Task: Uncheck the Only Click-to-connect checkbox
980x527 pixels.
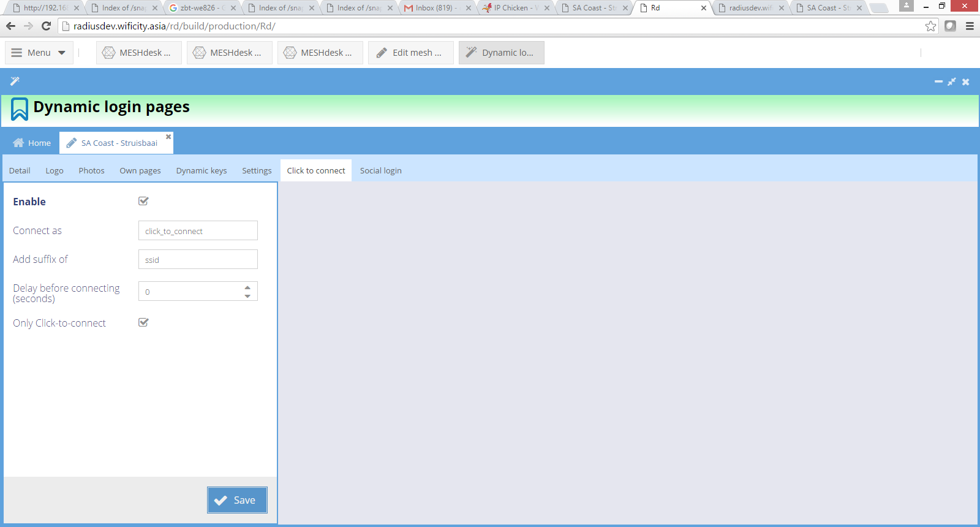Action: [144, 322]
